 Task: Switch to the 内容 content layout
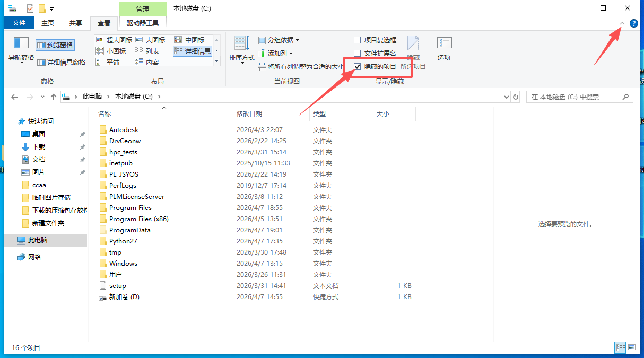click(x=151, y=62)
